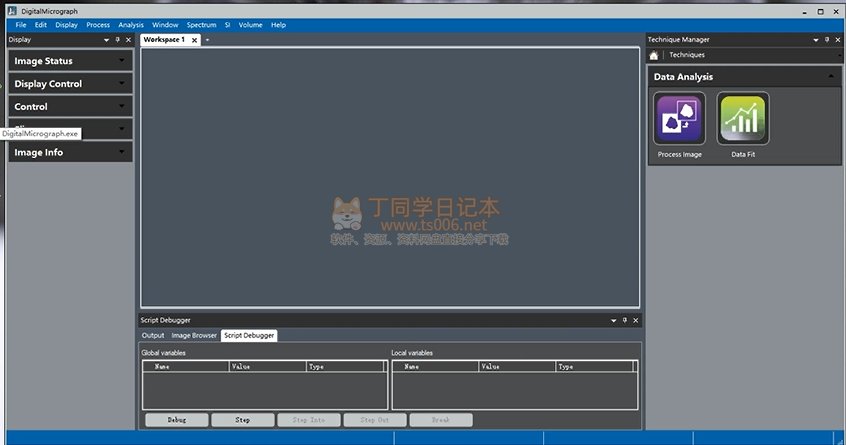Pin the Script Debugger panel
Image resolution: width=846 pixels, height=445 pixels.
click(x=625, y=320)
